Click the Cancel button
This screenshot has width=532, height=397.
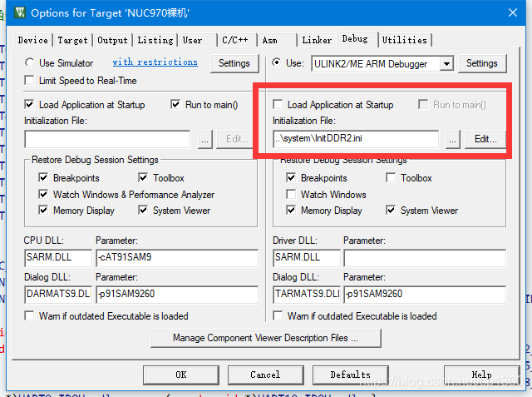pos(265,375)
